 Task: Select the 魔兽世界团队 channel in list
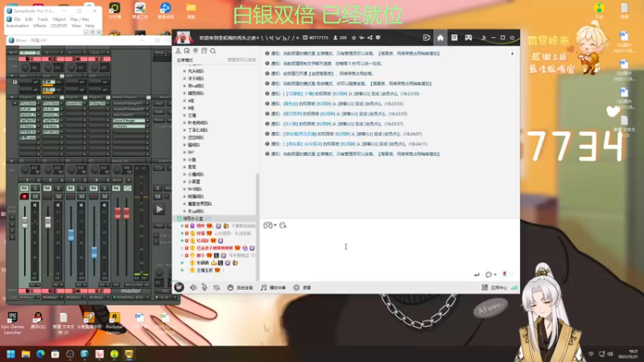point(200,204)
